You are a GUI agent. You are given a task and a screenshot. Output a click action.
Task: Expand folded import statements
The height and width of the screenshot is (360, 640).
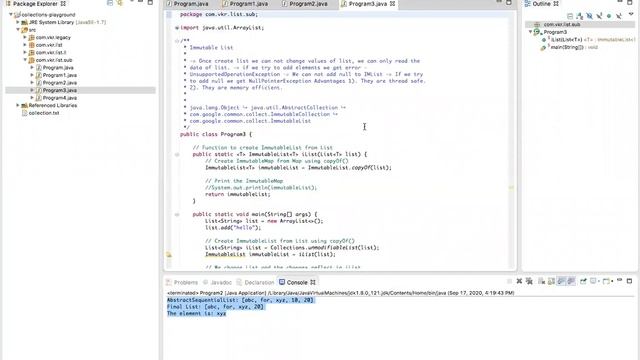(177, 28)
